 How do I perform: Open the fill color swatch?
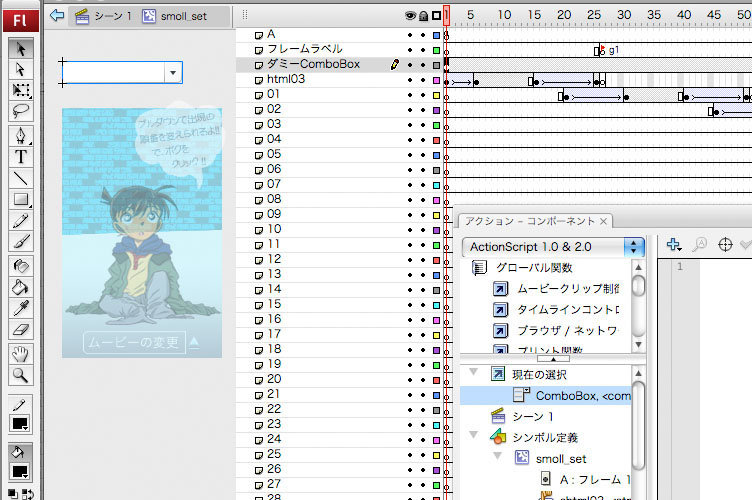point(20,472)
